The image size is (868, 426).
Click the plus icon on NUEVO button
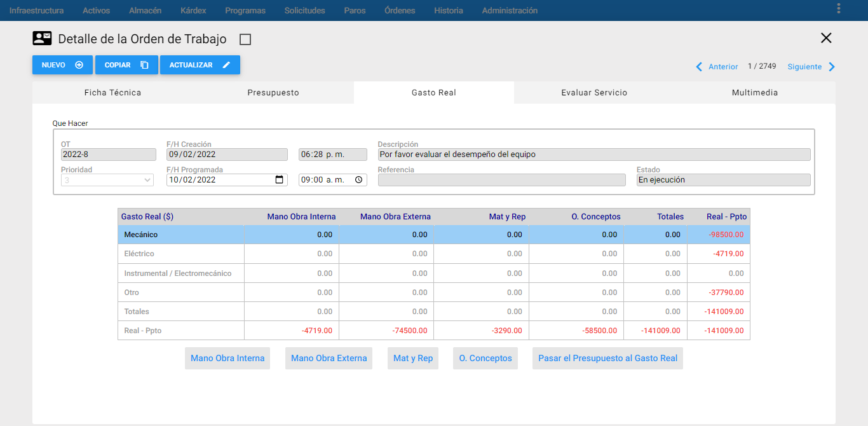[x=79, y=65]
